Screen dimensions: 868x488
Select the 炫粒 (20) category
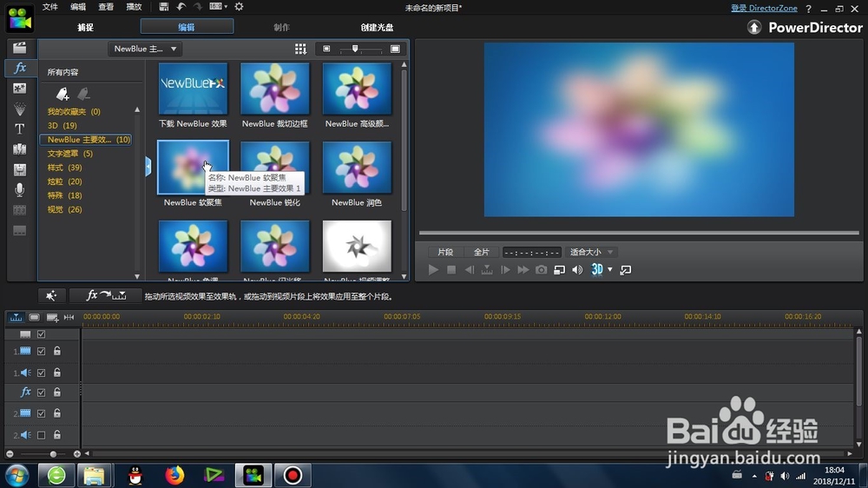(x=64, y=181)
